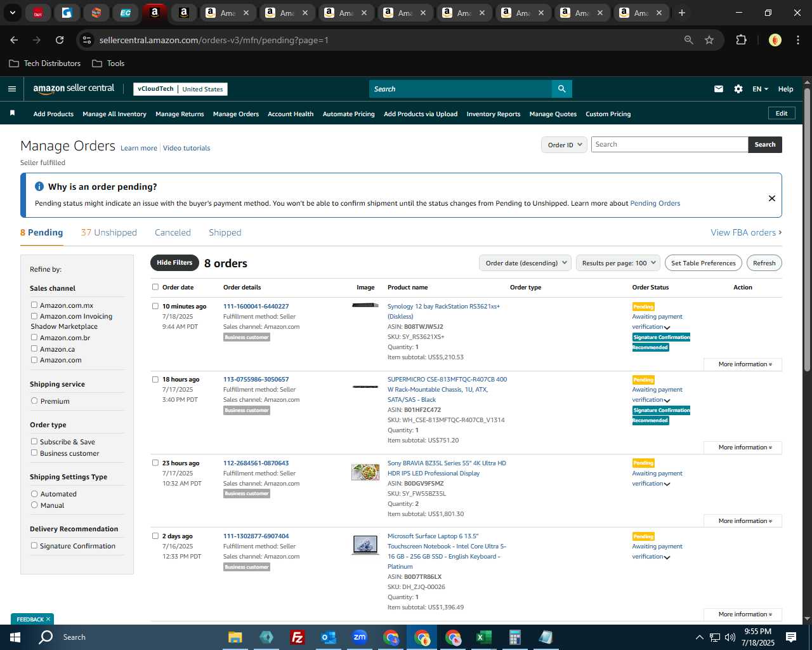Image resolution: width=812 pixels, height=650 pixels.
Task: Open File Explorer from taskbar
Action: point(235,637)
